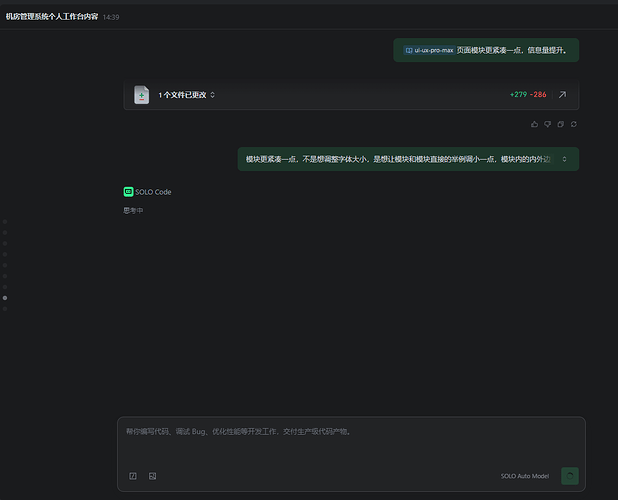The width and height of the screenshot is (618, 500).
Task: Click the changed file document icon
Action: click(142, 95)
